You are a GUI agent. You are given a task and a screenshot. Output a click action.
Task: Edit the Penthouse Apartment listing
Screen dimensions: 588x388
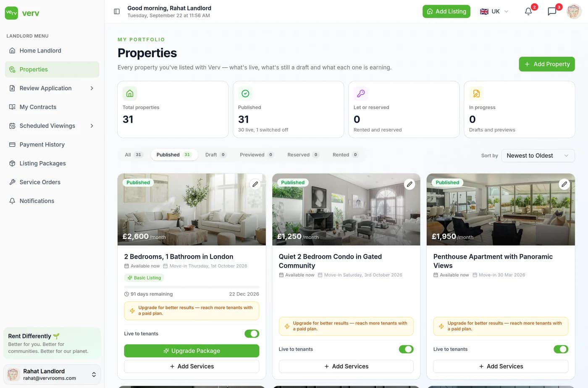click(564, 184)
